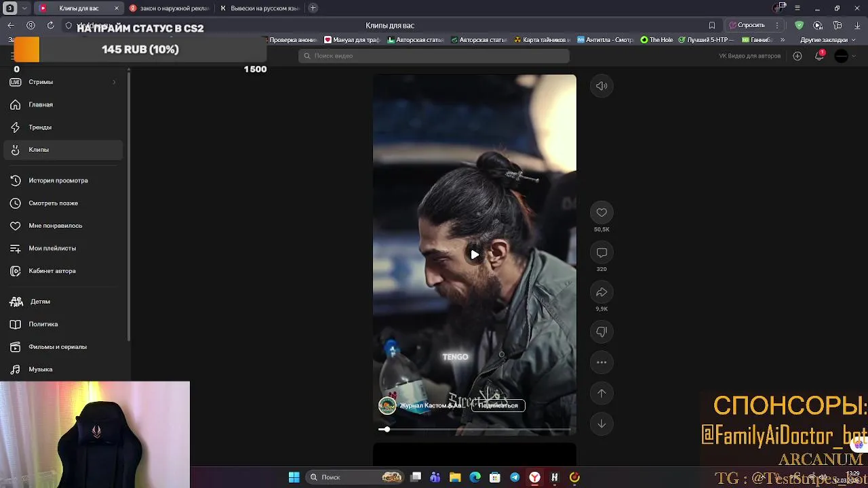The image size is (868, 488).
Task: Open Лучший 5-HTP bookmark
Action: (706, 40)
